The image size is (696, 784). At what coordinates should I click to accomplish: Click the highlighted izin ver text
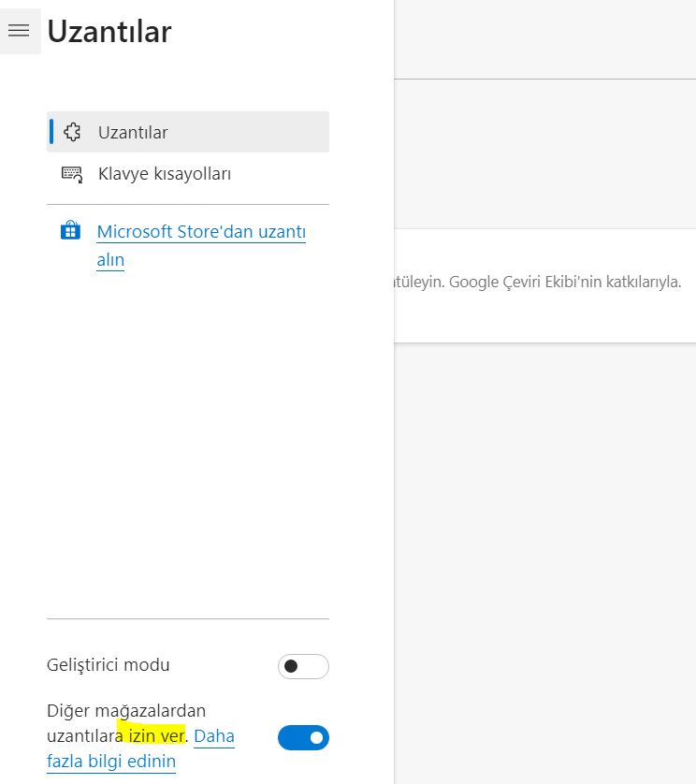click(152, 736)
